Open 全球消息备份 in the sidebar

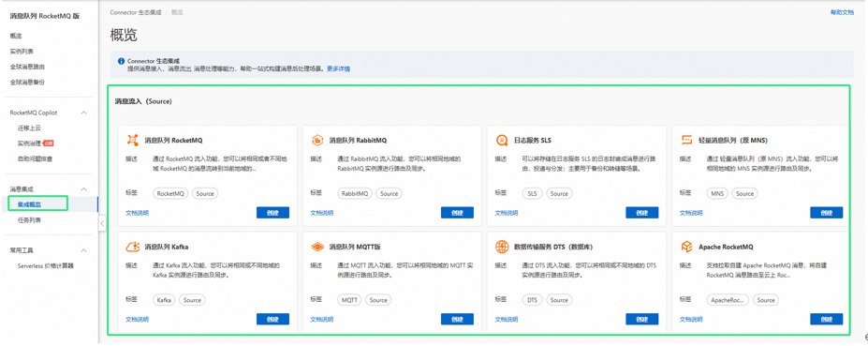27,83
